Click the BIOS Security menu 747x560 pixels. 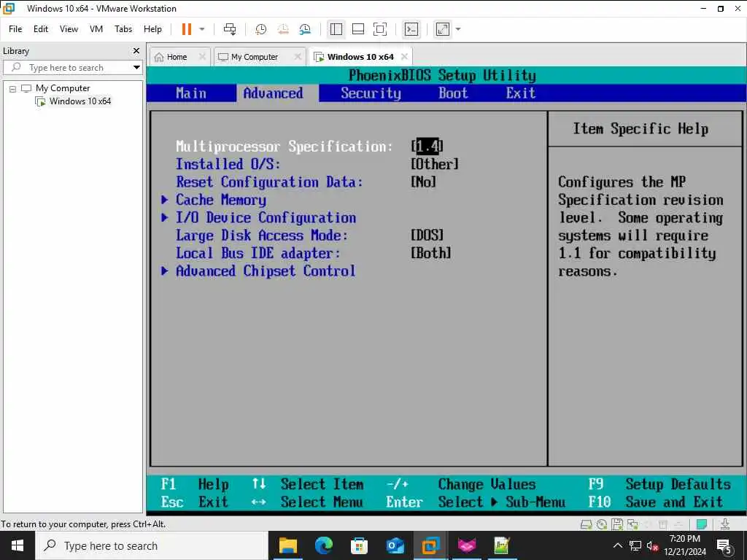(371, 93)
